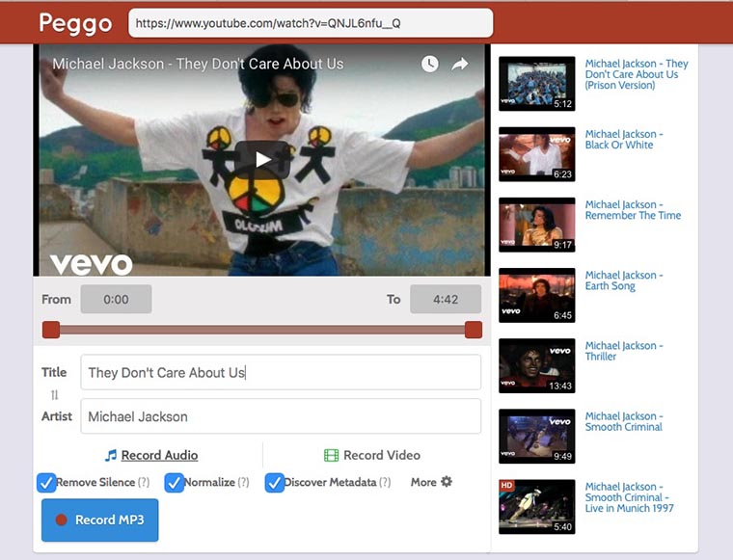Open Smooth Criminal 9:49 video thumbnail
The image size is (733, 560).
pos(536,437)
